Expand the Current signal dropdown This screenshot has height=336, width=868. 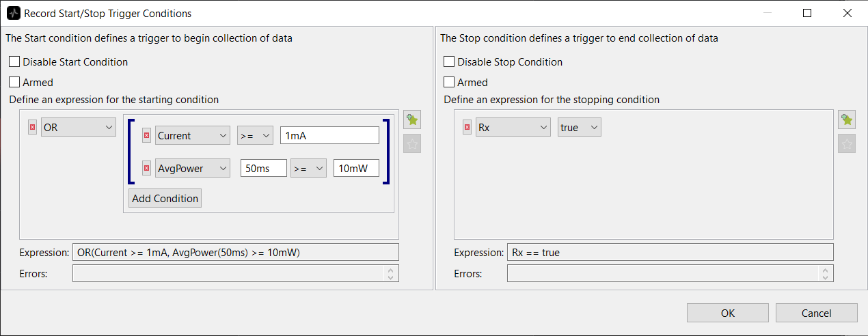click(193, 136)
